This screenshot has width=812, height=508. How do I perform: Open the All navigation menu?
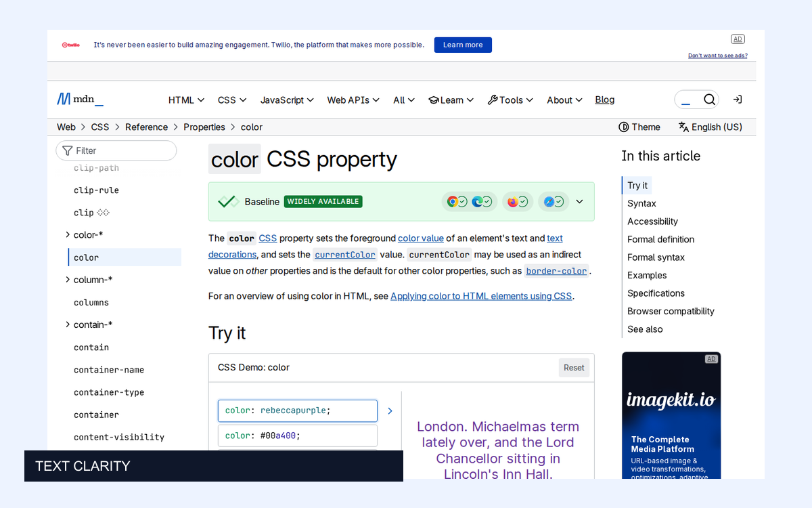tap(404, 100)
